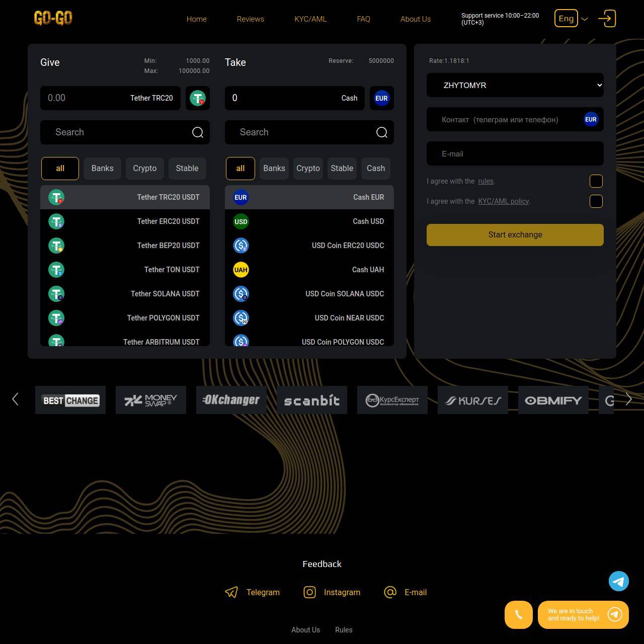This screenshot has height=644, width=644.
Task: Open the FAQ menu item
Action: [363, 19]
